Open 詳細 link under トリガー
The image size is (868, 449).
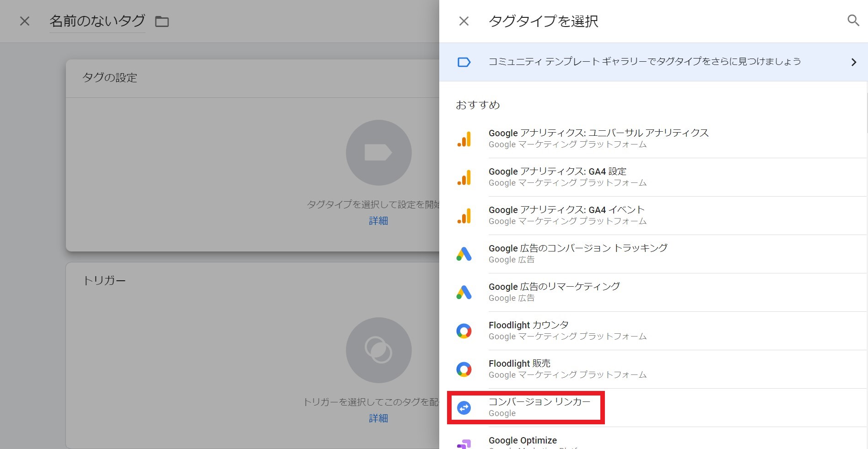coord(378,418)
